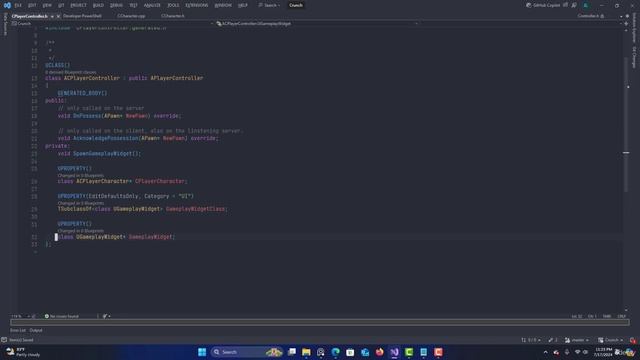Click the notifications bell icon
The image size is (640, 360).
pos(633,340)
